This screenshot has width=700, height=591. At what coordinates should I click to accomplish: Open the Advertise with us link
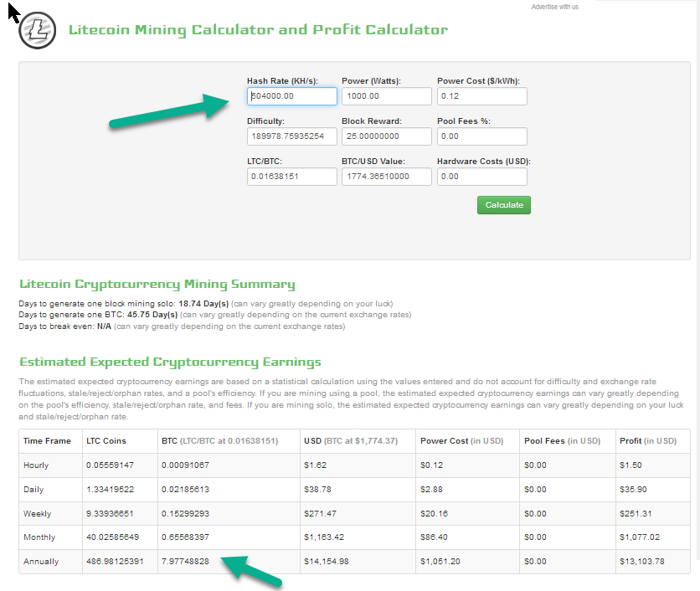point(554,7)
